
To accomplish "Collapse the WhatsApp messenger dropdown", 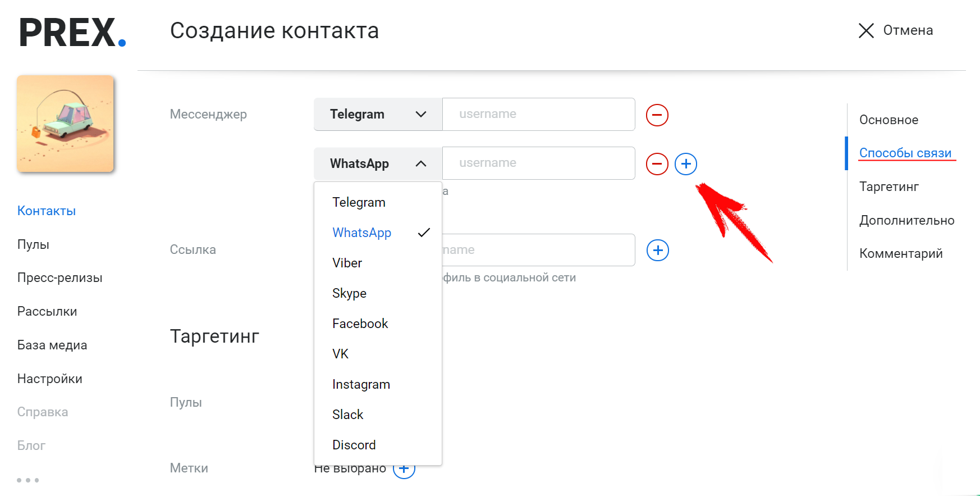I will (x=378, y=163).
